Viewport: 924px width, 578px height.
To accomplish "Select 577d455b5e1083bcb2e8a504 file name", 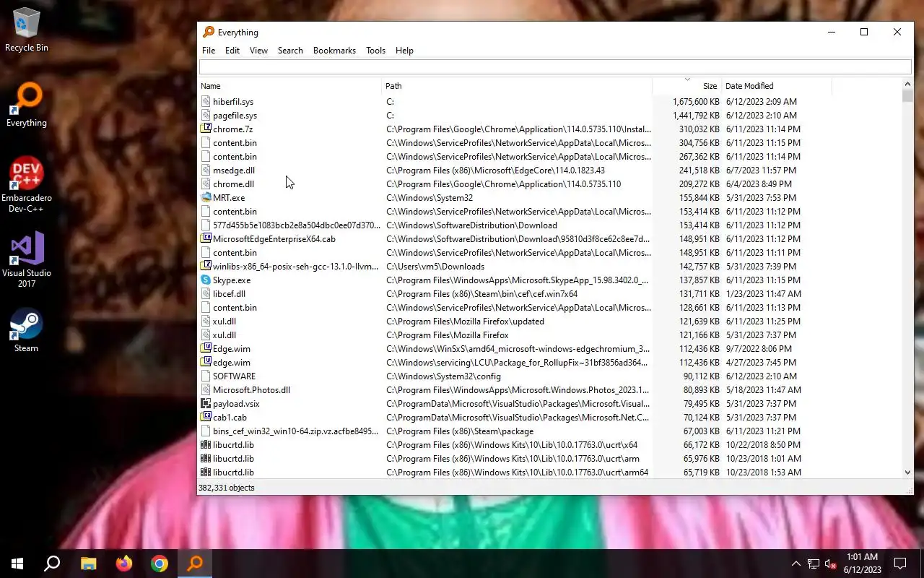I will pyautogui.click(x=296, y=225).
